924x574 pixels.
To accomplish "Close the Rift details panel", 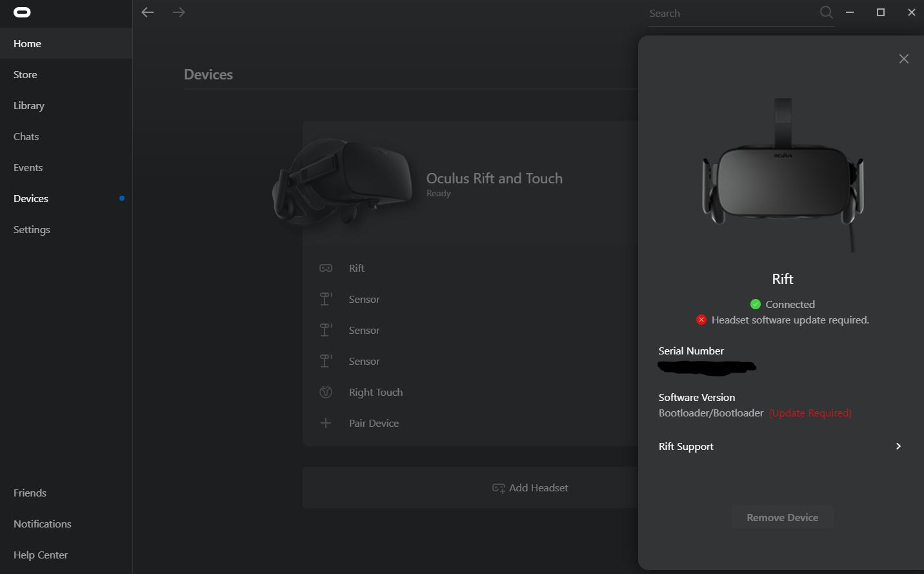I will click(903, 59).
